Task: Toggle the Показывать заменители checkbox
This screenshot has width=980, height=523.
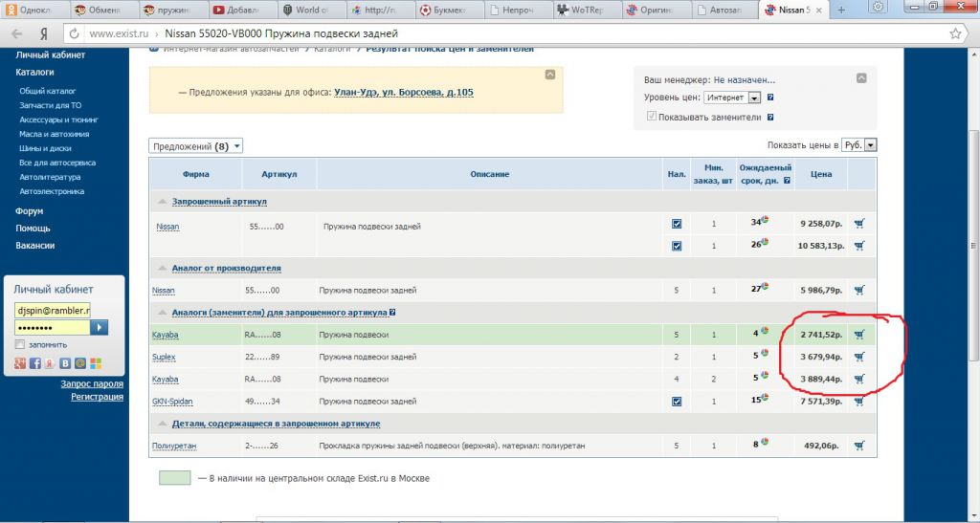Action: point(652,117)
